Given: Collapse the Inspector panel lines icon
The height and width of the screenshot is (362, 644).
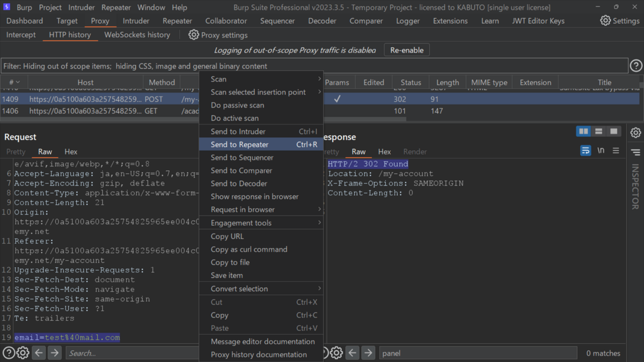Looking at the screenshot, I should coord(636,153).
